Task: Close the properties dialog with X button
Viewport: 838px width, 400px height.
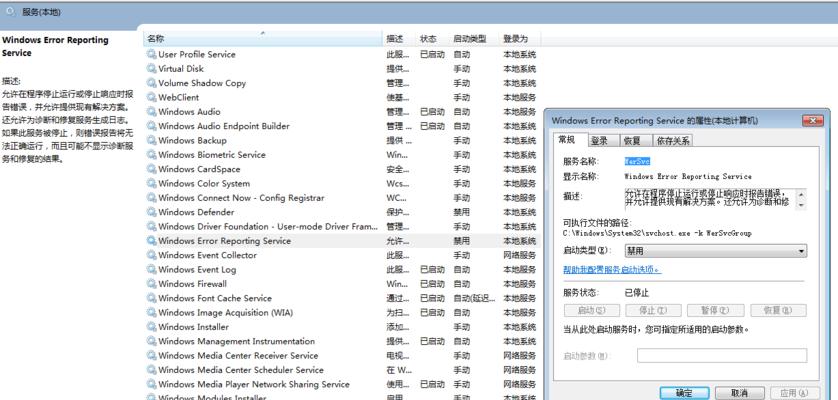Action: (812, 121)
